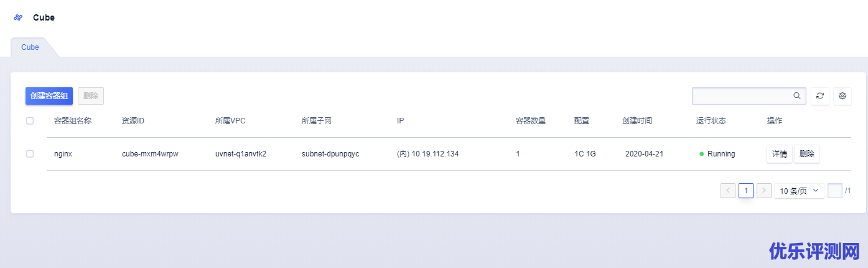Click the Cube logo icon in header
868x268 pixels.
coord(18,17)
